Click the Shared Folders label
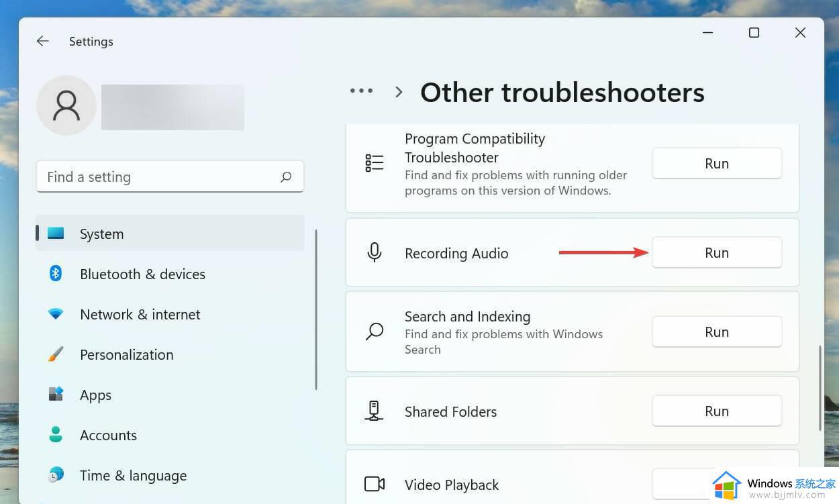The image size is (839, 504). pyautogui.click(x=451, y=411)
